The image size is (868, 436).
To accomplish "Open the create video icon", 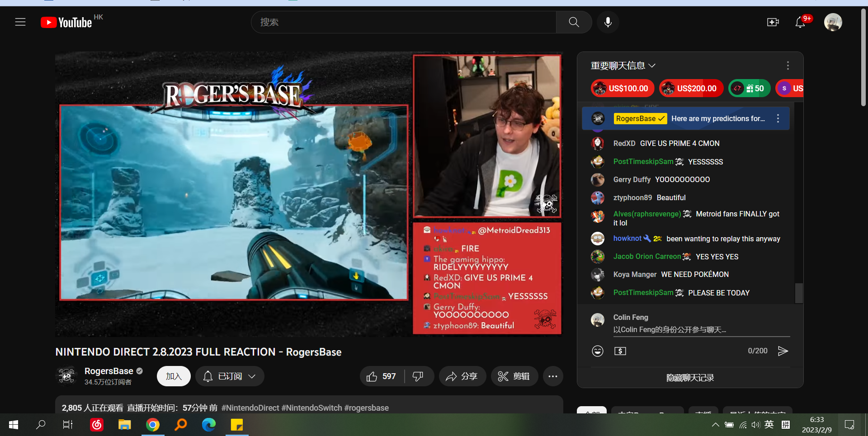I will [773, 22].
